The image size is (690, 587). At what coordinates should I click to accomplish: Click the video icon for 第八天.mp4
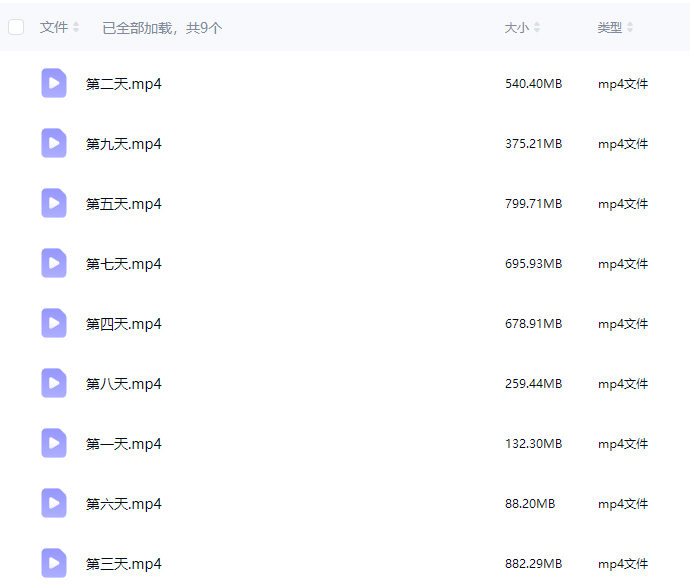coord(54,384)
